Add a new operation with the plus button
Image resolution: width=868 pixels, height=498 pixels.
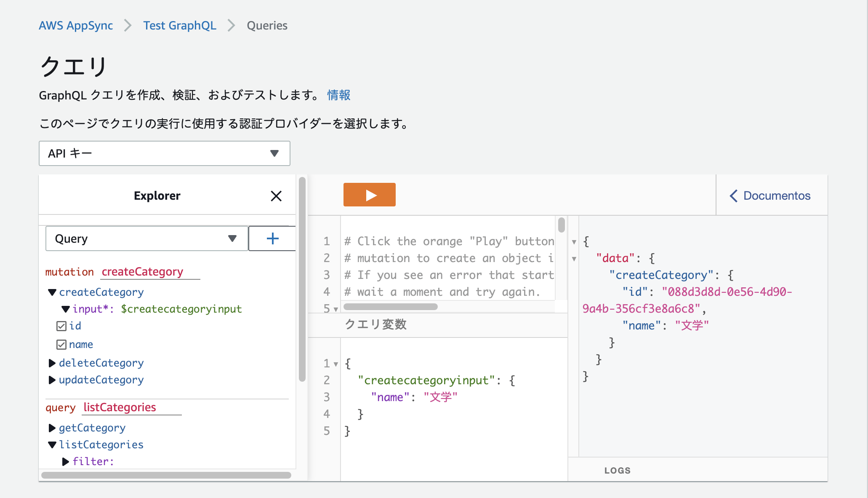(x=272, y=238)
